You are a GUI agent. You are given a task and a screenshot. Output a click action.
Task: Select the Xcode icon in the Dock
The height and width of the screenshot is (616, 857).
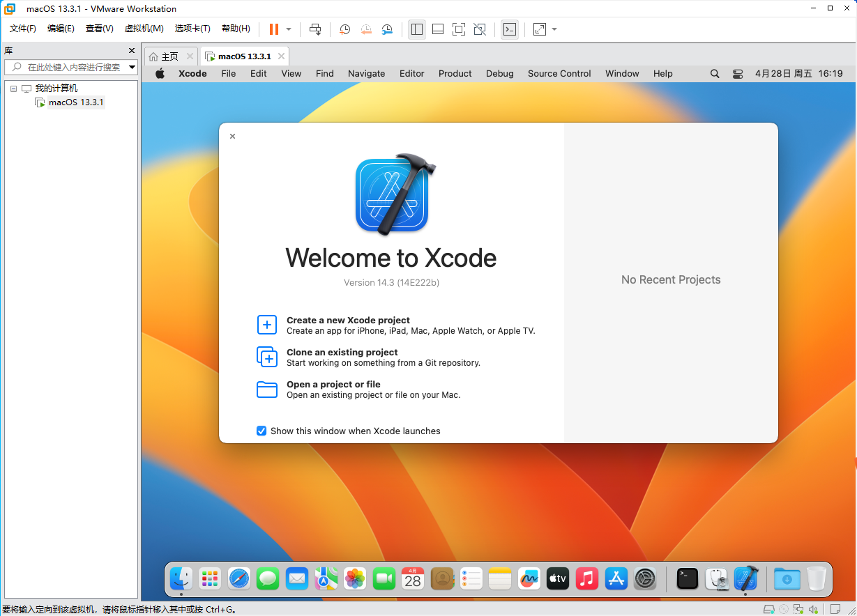(746, 578)
